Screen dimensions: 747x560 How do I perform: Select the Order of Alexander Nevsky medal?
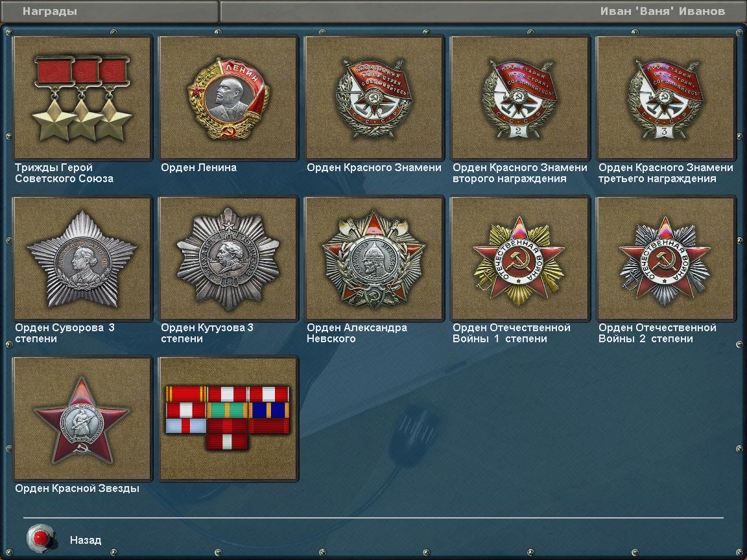coord(374,258)
